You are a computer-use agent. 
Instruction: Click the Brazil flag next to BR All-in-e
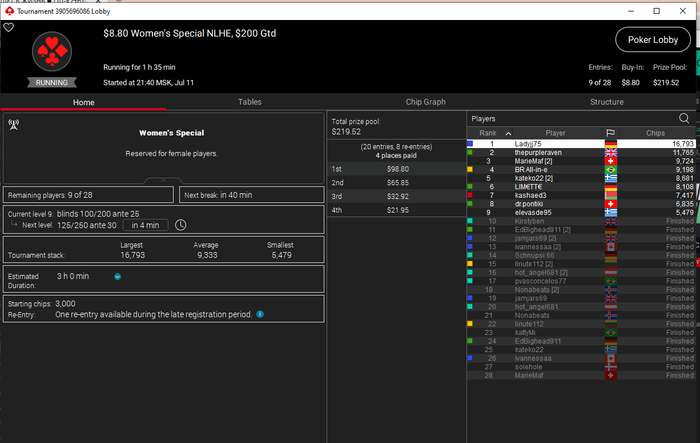click(611, 170)
